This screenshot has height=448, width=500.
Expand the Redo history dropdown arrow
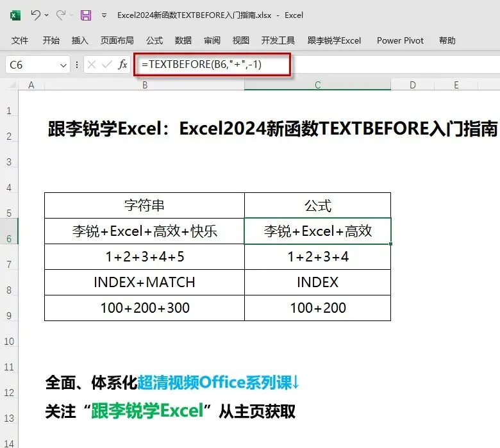[x=71, y=15]
